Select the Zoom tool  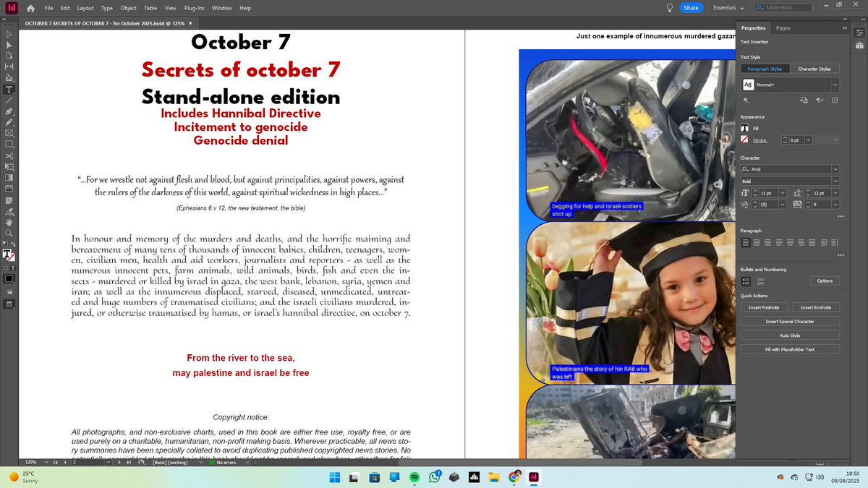tap(9, 233)
